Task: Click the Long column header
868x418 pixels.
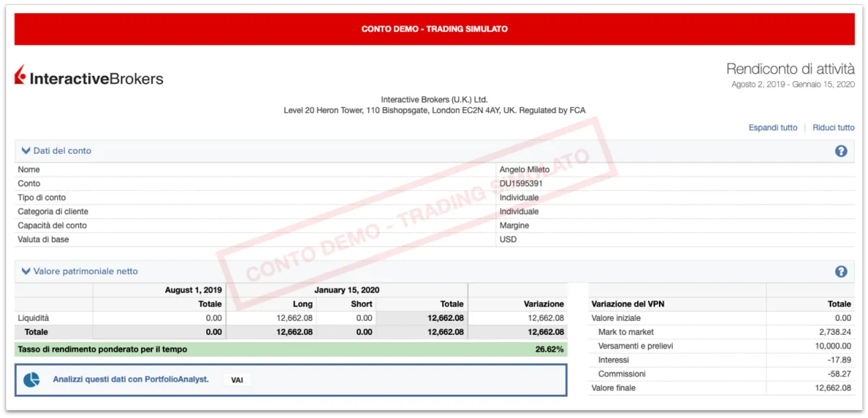Action: tap(302, 304)
